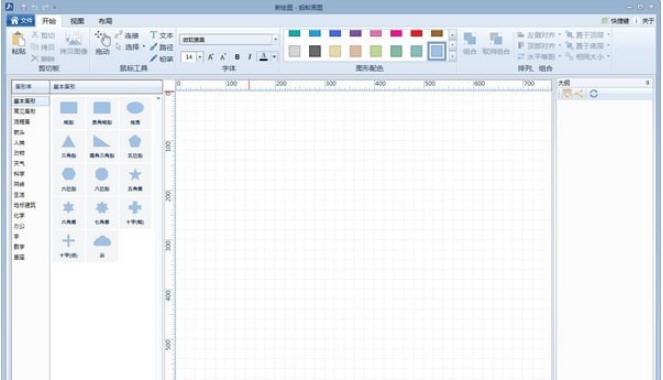Select the 拖动 hand drag tool
Viewport: 663px width, 380px height.
pos(102,43)
